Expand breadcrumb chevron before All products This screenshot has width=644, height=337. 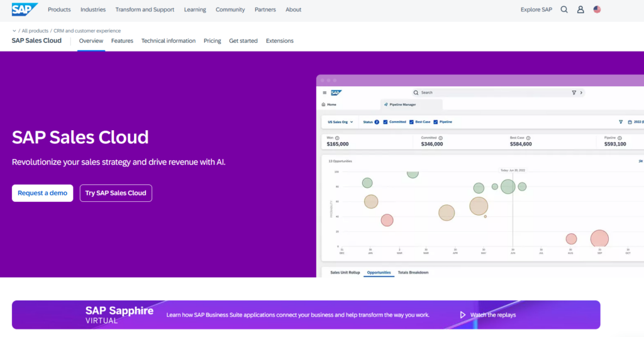click(14, 31)
